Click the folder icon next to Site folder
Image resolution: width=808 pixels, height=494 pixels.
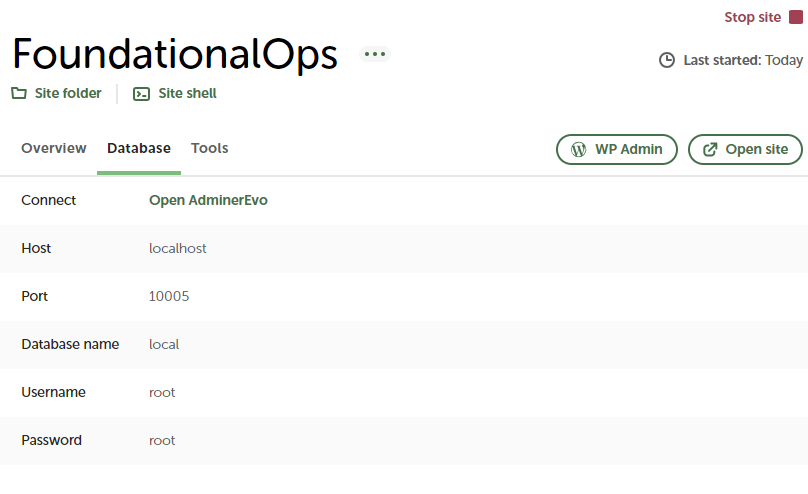pyautogui.click(x=18, y=94)
